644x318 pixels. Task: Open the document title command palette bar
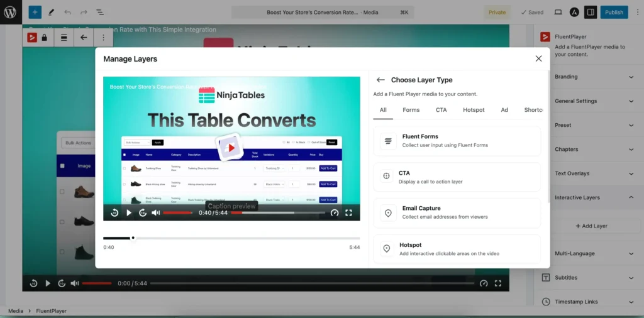click(x=323, y=13)
